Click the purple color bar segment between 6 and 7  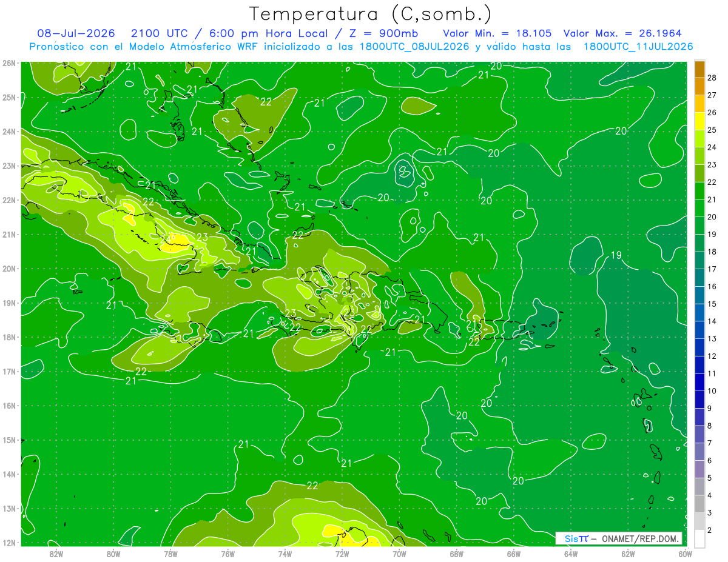(x=699, y=452)
